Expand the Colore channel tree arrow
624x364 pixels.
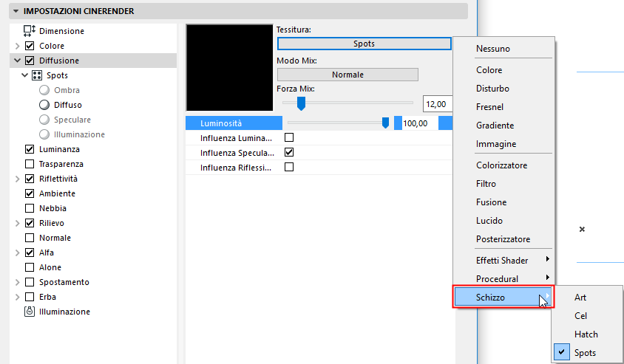17,46
